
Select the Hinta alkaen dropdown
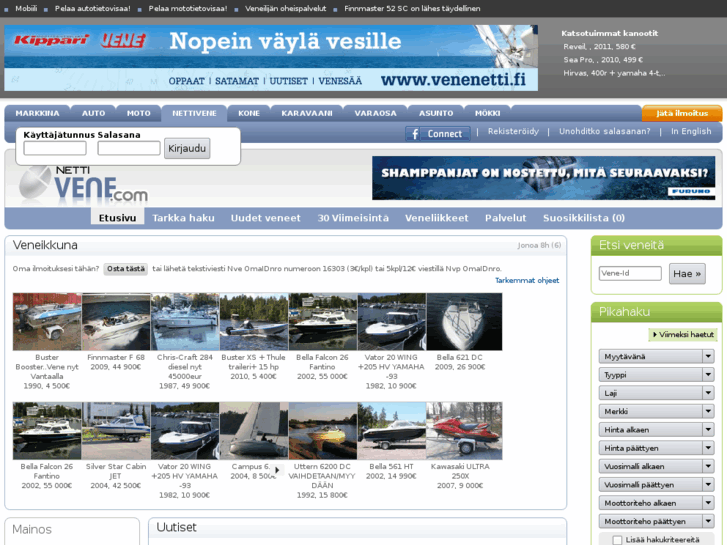click(x=656, y=430)
